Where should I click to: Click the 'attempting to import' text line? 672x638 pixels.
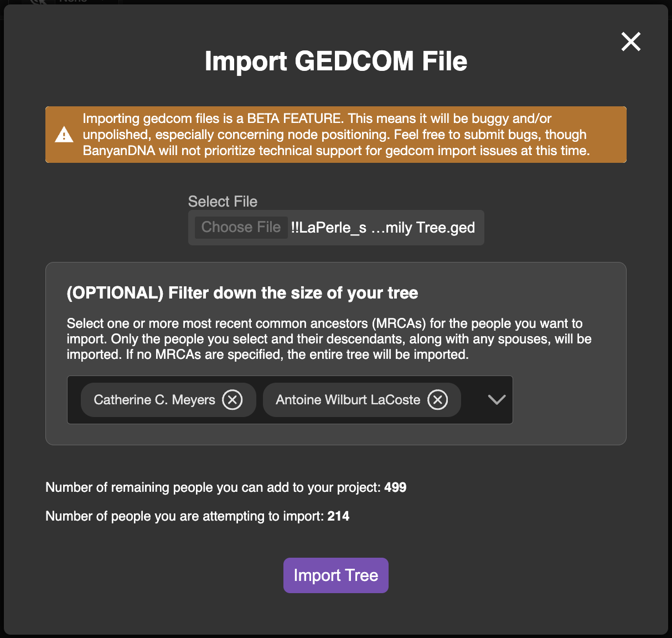click(x=185, y=516)
